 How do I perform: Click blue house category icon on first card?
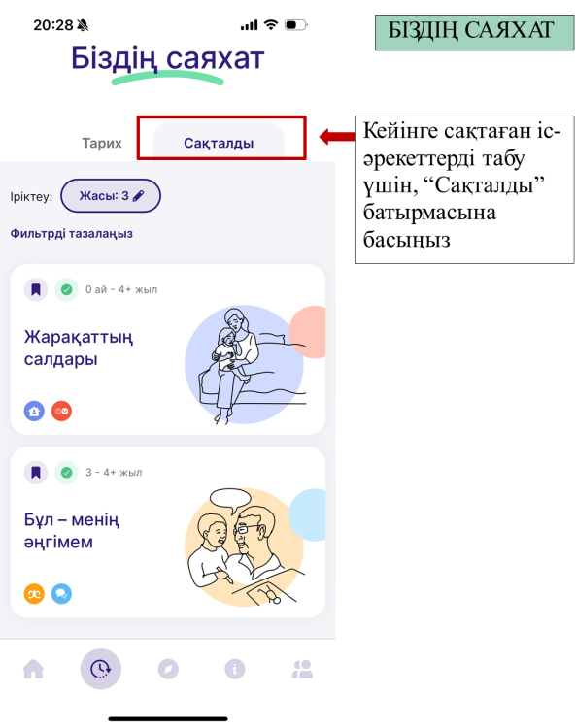point(34,411)
